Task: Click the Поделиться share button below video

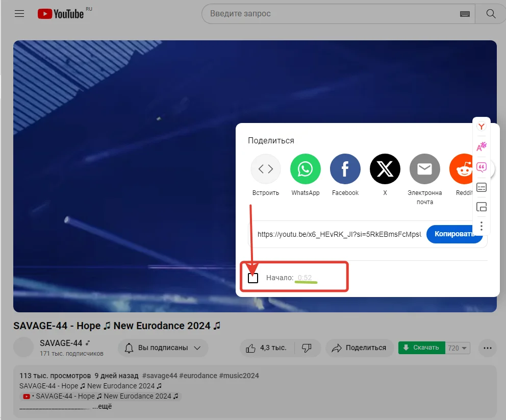Action: [x=359, y=348]
